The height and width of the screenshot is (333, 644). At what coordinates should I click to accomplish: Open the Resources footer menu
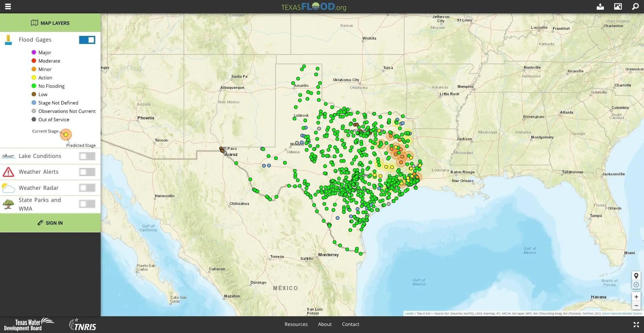pyautogui.click(x=296, y=324)
